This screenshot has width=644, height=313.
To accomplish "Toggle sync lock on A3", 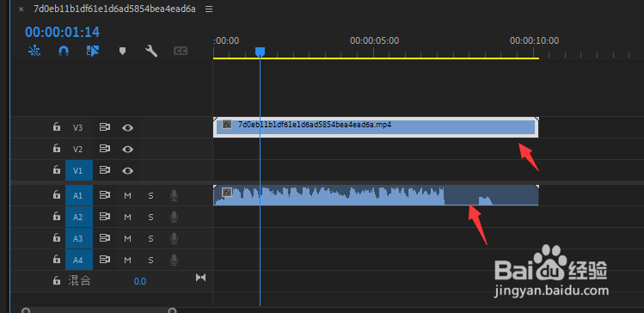I will click(x=105, y=238).
